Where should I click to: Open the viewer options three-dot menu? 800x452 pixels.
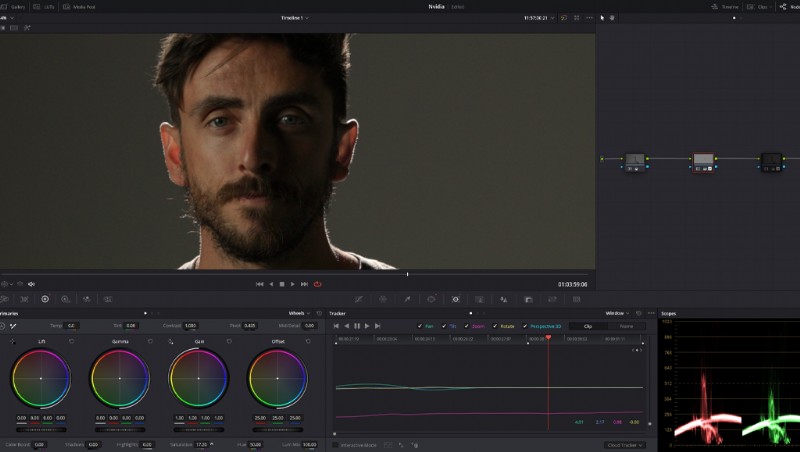590,18
